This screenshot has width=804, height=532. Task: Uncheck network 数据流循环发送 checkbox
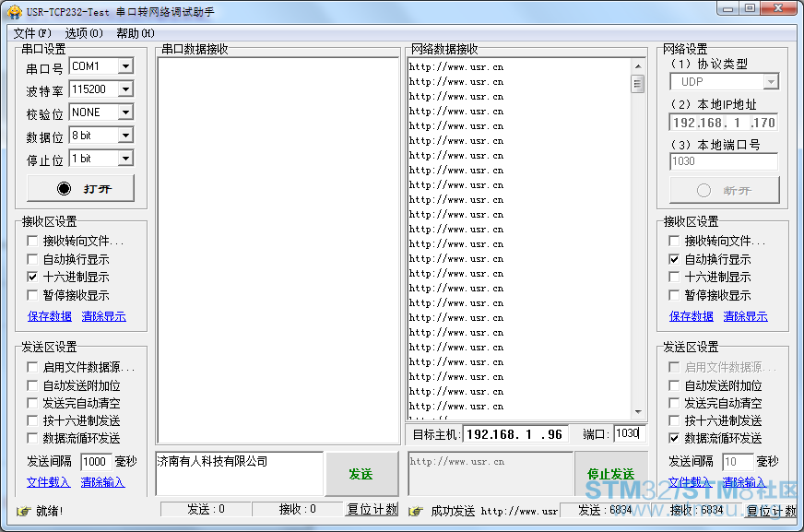tap(674, 438)
